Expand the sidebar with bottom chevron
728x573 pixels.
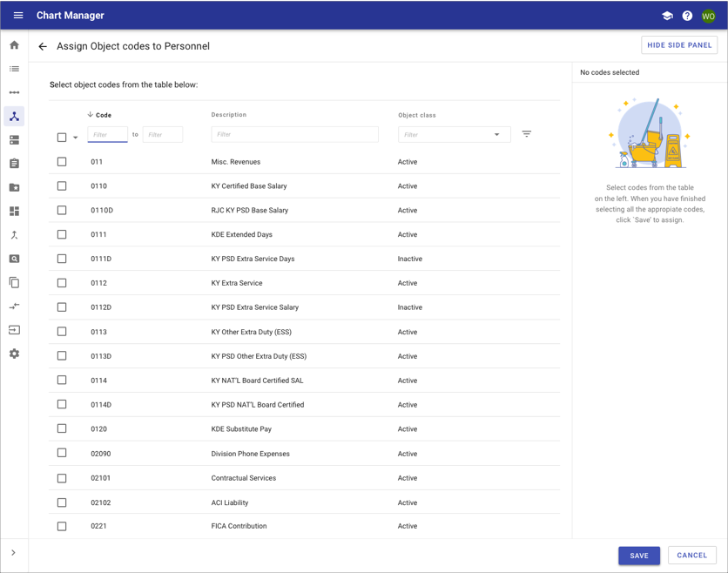(13, 553)
